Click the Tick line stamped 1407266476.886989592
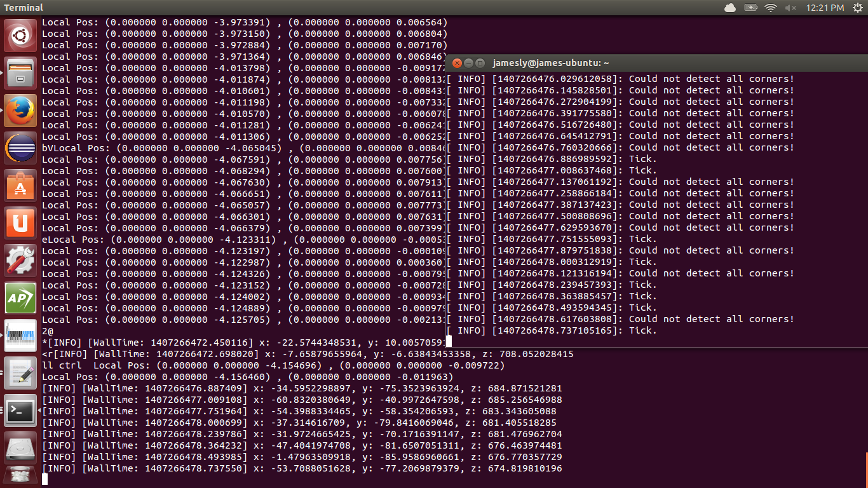868x488 pixels. pos(552,159)
